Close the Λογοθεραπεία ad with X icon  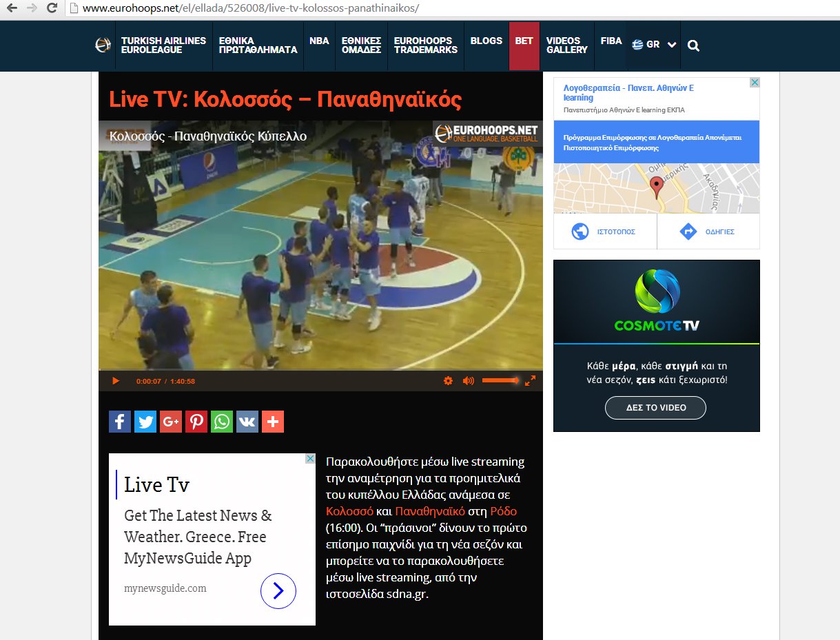pyautogui.click(x=755, y=83)
